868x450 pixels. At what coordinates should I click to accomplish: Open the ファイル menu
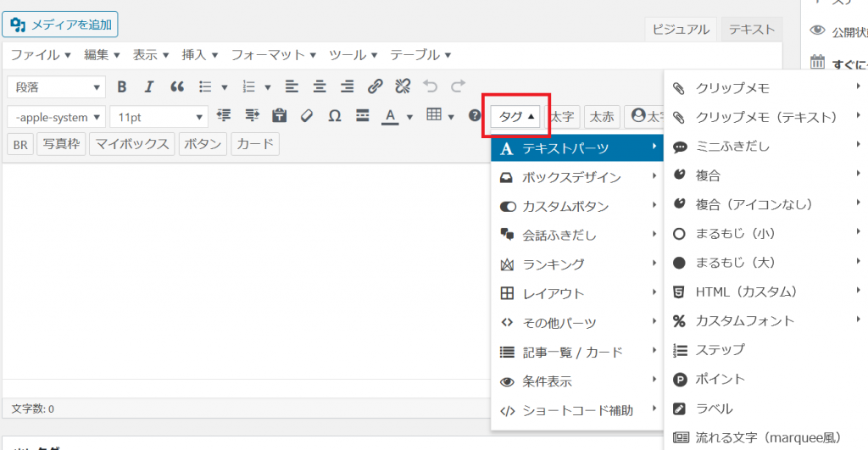pyautogui.click(x=41, y=55)
